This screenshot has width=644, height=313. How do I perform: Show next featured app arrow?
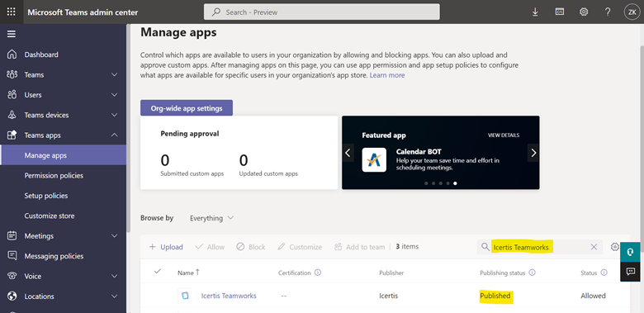533,153
